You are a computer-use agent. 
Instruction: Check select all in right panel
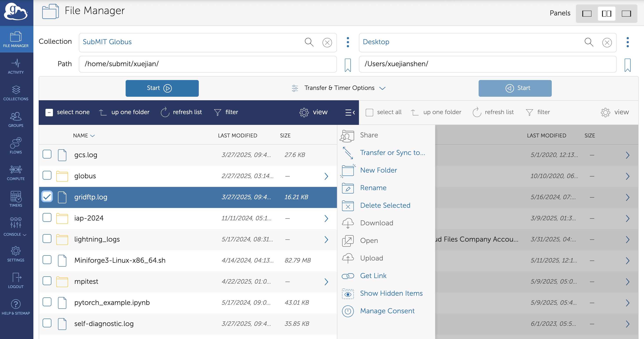click(x=369, y=112)
